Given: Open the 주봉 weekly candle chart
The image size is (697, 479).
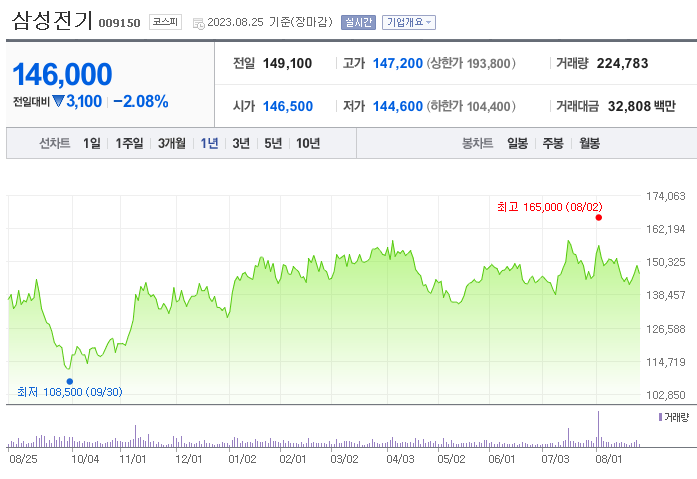Looking at the screenshot, I should (x=553, y=143).
